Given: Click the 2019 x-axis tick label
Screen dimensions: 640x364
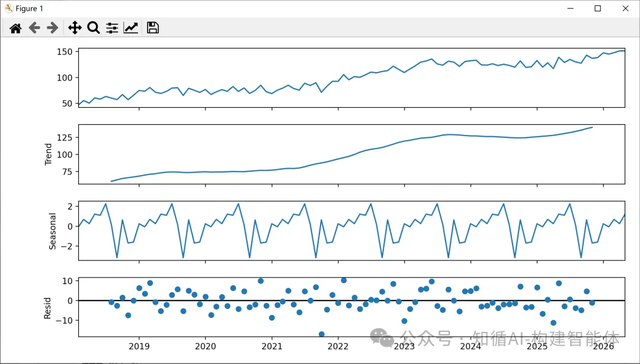Looking at the screenshot, I should click(139, 346).
